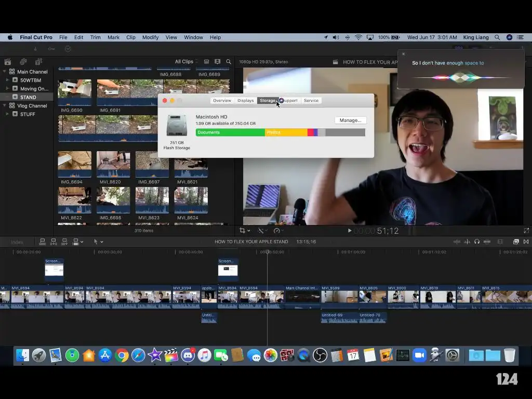The width and height of the screenshot is (532, 399).
Task: Open the select tool dropdown arrow
Action: tap(101, 242)
